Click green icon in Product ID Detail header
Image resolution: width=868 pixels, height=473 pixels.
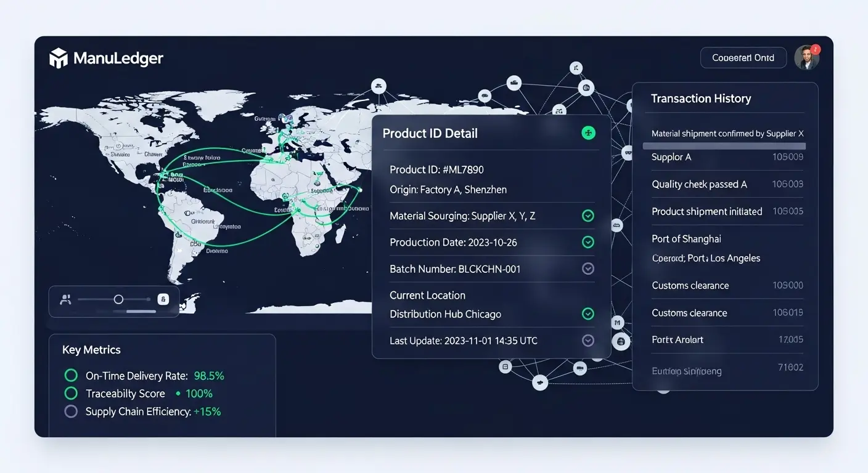pyautogui.click(x=588, y=133)
